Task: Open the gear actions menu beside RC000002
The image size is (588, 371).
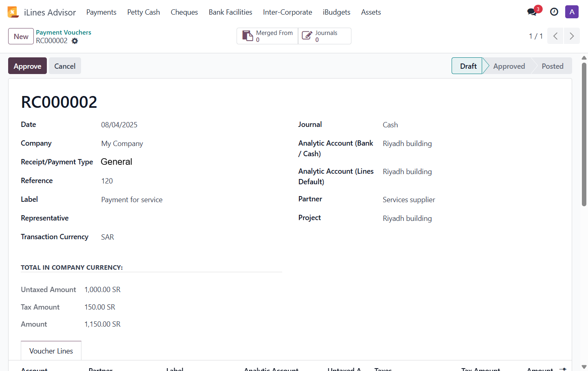Action: pyautogui.click(x=75, y=41)
